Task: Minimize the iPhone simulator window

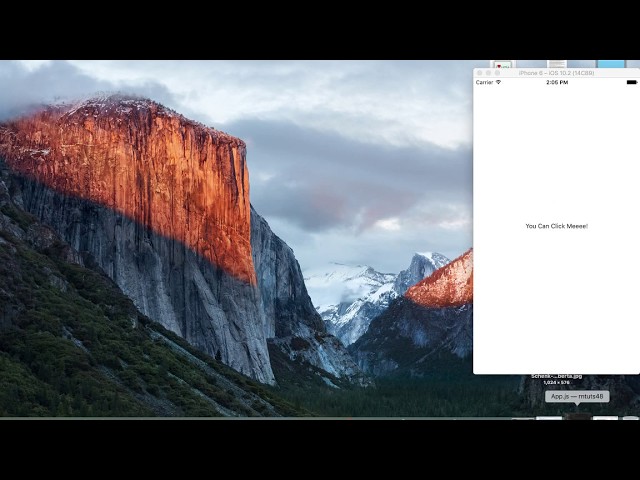Action: (x=488, y=73)
